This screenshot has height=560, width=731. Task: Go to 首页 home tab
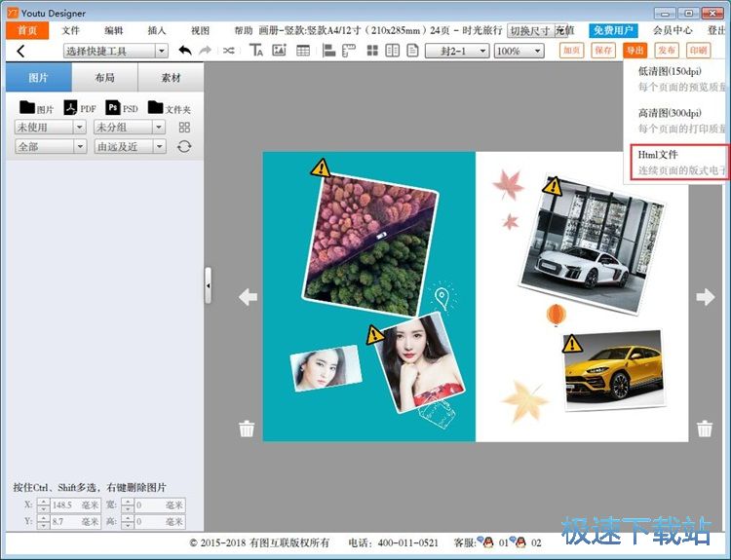point(27,31)
